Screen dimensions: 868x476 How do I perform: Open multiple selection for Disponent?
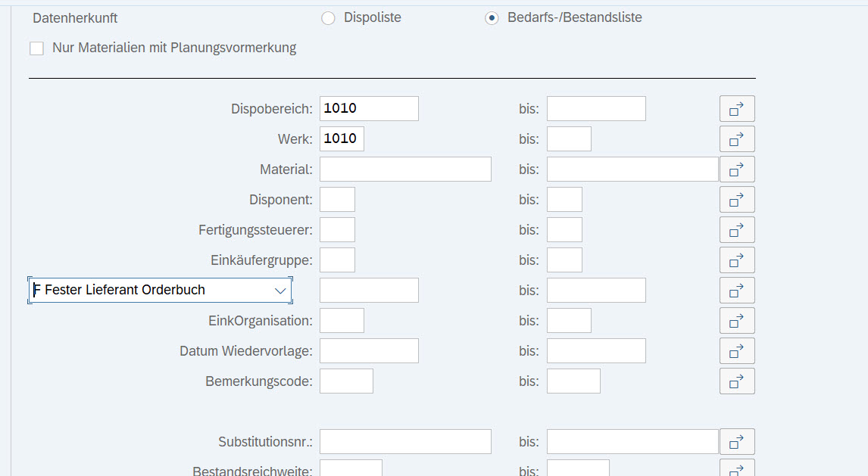point(737,200)
